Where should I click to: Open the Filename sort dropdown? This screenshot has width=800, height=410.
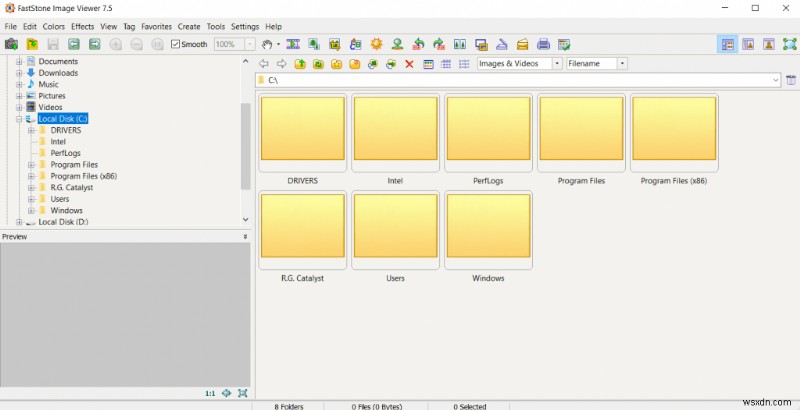(596, 64)
